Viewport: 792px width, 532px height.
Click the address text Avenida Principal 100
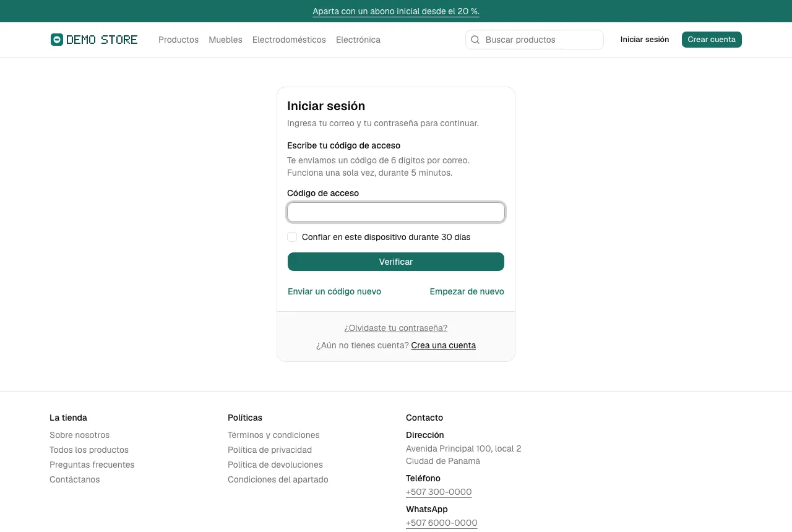click(463, 448)
